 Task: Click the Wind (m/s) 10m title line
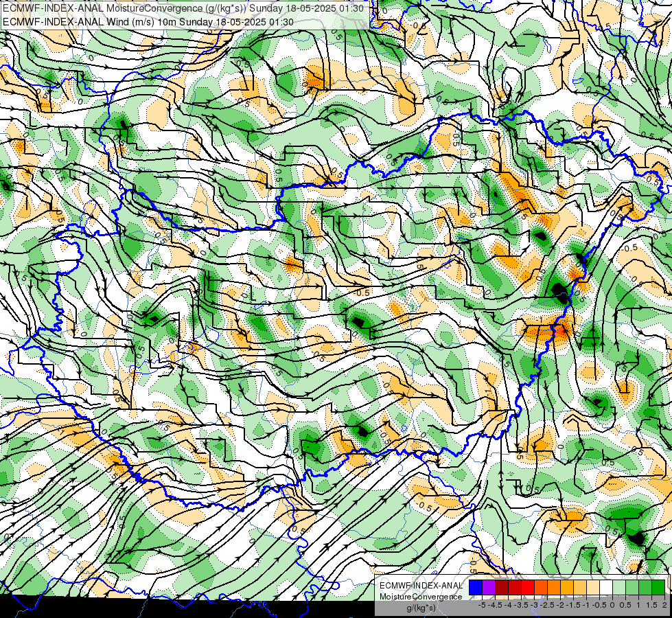148,22
